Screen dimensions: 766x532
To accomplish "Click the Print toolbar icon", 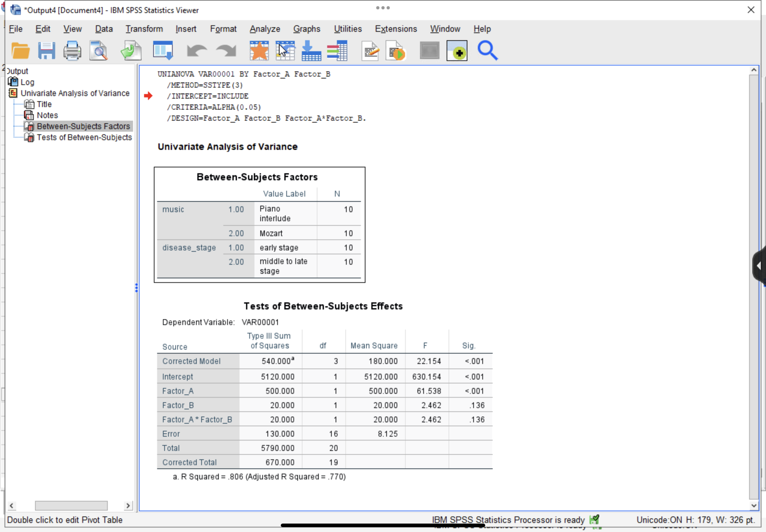I will pos(72,51).
